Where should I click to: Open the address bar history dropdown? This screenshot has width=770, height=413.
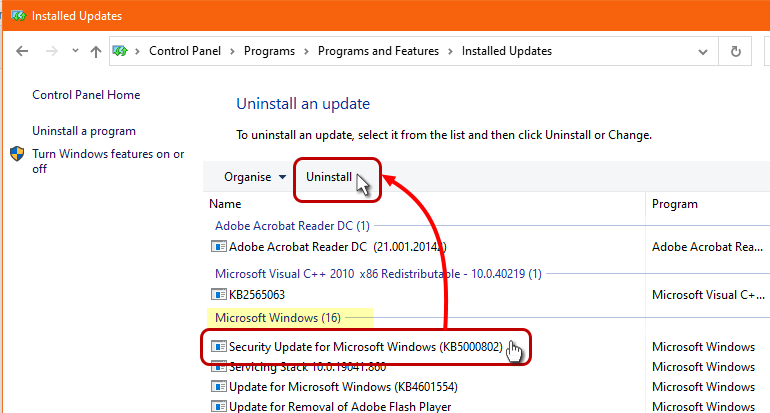coord(703,52)
